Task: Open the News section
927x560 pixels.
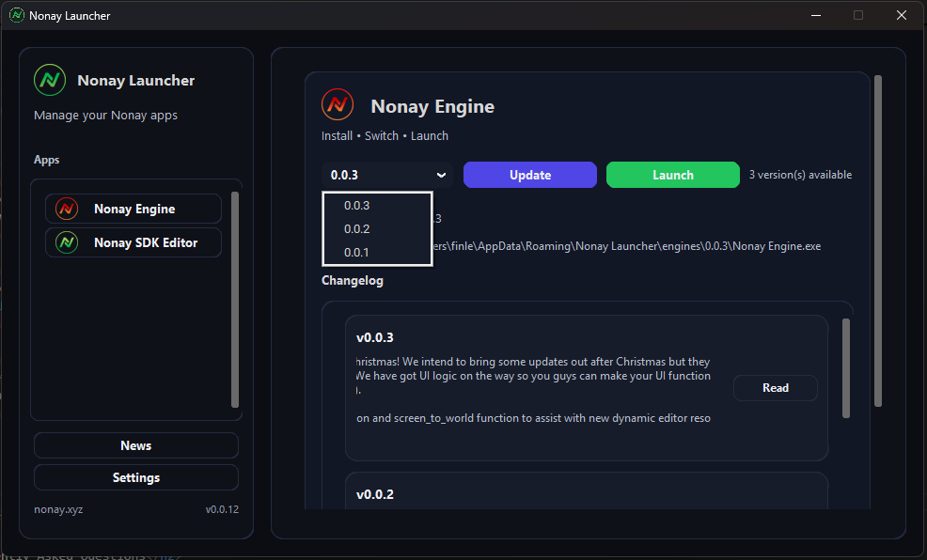Action: coord(135,445)
